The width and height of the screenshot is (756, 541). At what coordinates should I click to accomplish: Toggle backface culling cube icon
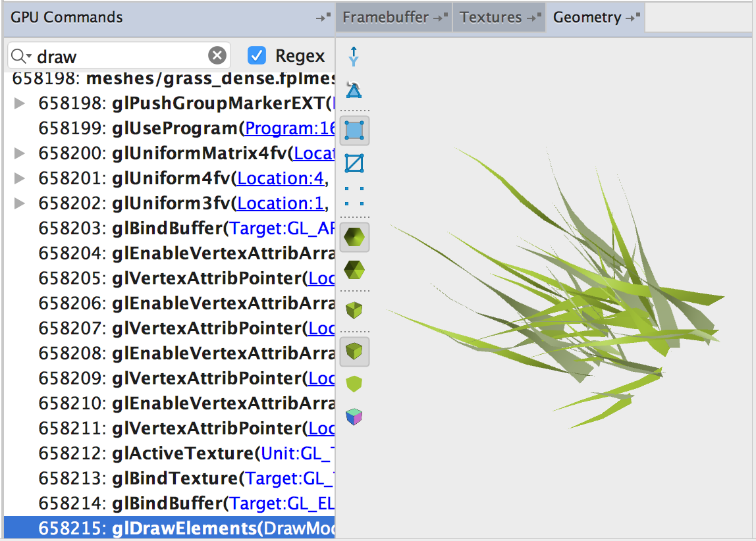354,309
